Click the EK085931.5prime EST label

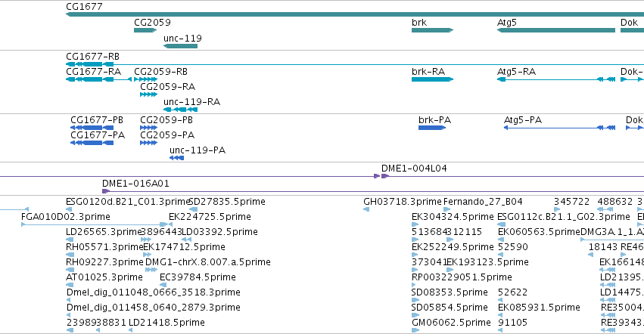pyautogui.click(x=539, y=308)
